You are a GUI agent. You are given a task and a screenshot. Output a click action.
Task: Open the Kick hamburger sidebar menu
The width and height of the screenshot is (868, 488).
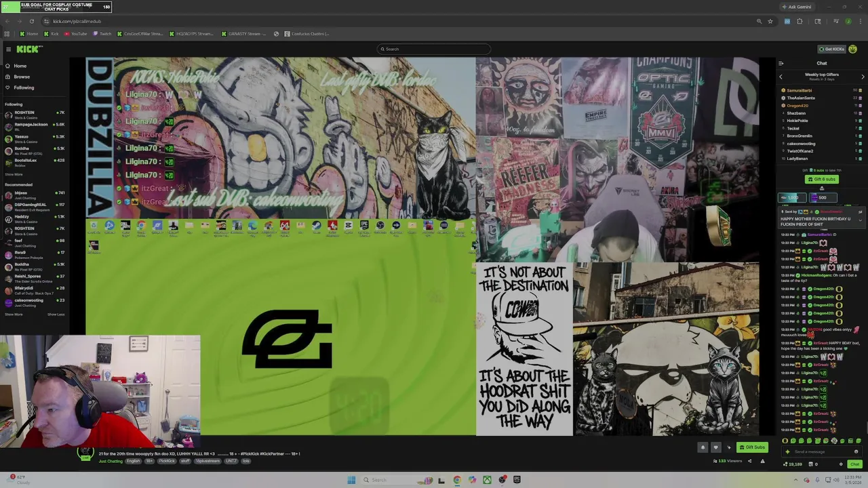click(8, 49)
